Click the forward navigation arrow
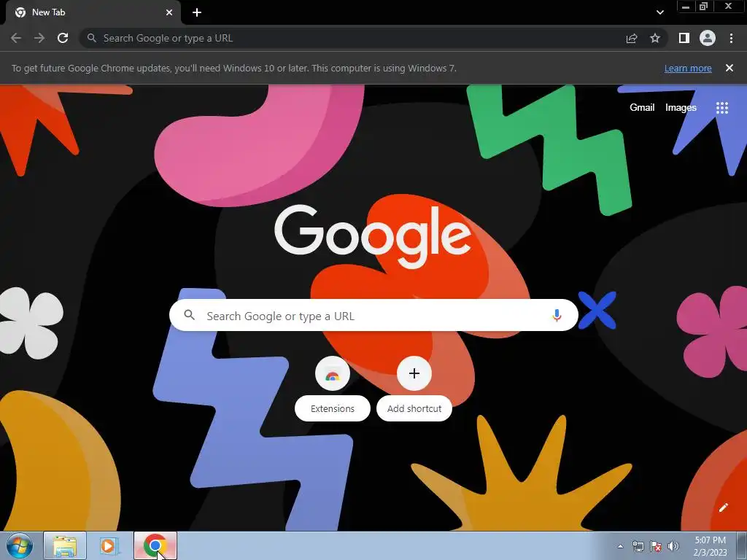 (39, 38)
